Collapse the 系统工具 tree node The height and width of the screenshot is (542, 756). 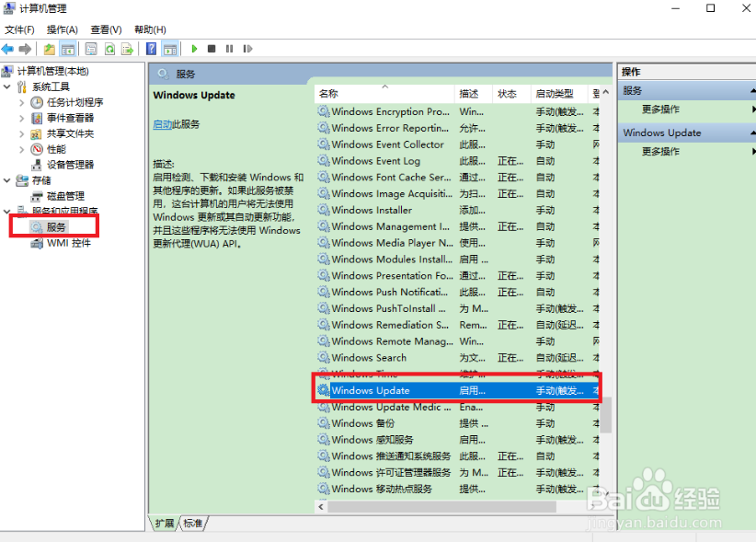coord(8,86)
